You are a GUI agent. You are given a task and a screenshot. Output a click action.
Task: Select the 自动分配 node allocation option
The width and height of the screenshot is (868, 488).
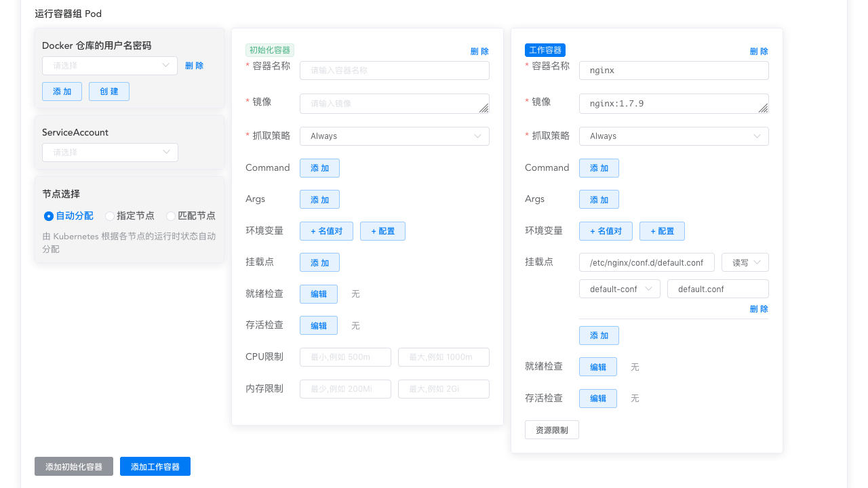tap(48, 216)
